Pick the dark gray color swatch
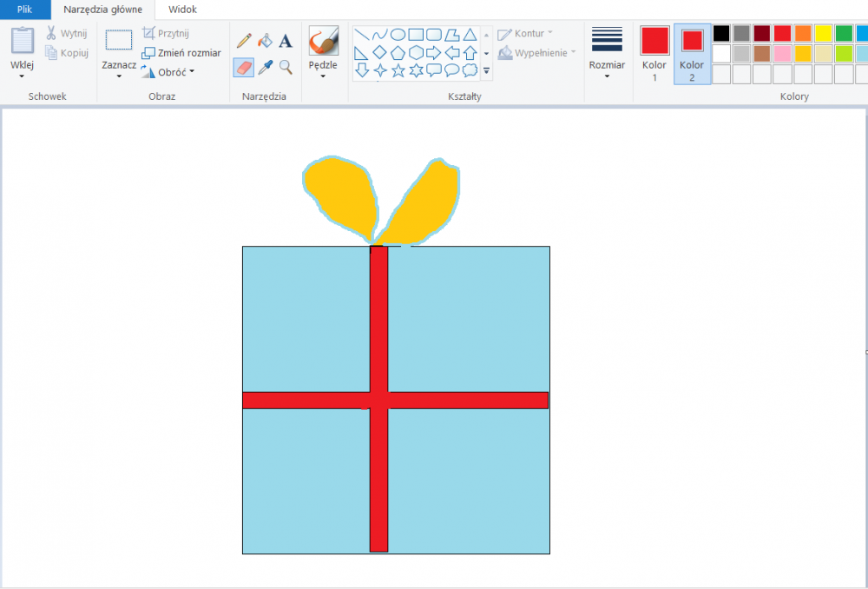The image size is (868, 589). [x=742, y=33]
